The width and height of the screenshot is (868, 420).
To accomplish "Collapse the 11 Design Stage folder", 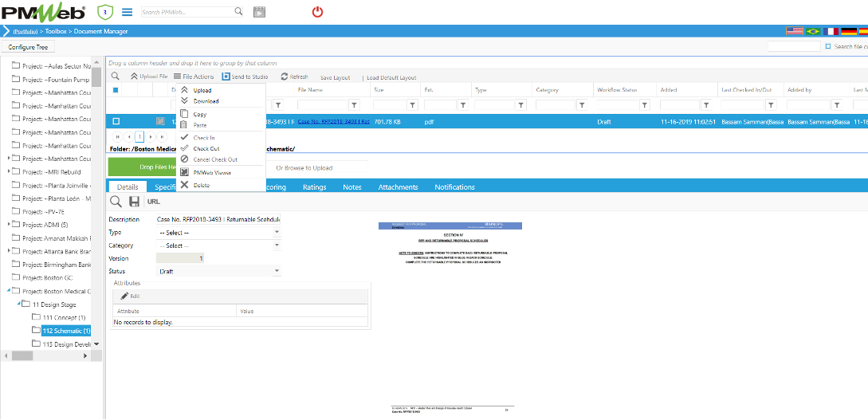I will tap(18, 303).
